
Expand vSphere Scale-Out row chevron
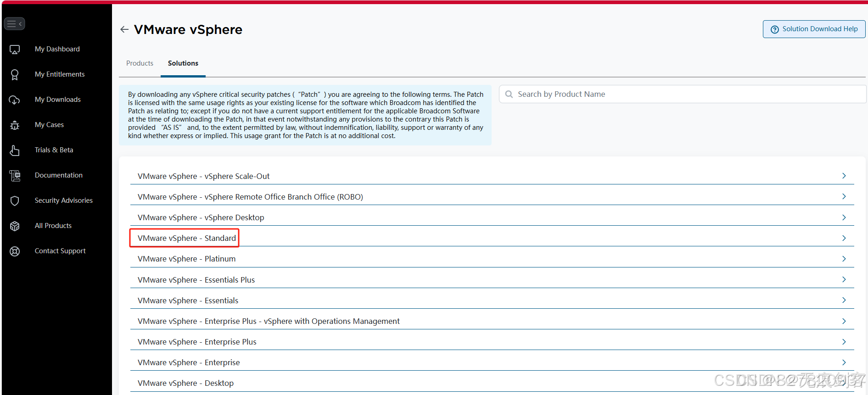point(844,176)
